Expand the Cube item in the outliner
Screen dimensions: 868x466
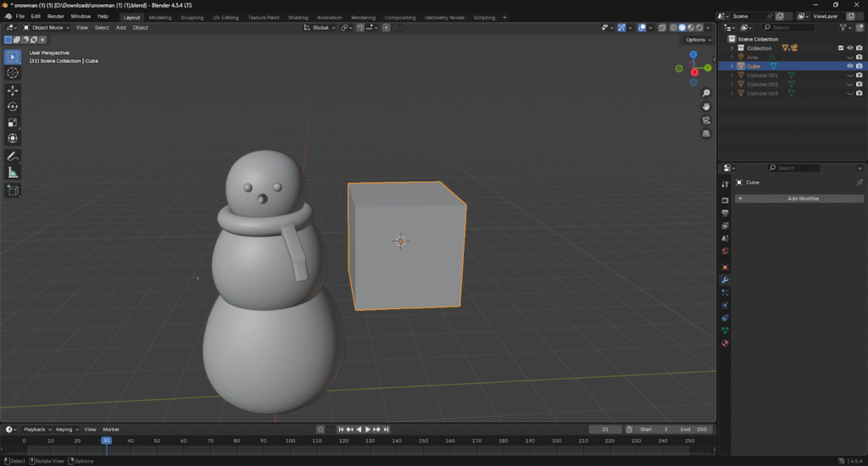[x=732, y=66]
